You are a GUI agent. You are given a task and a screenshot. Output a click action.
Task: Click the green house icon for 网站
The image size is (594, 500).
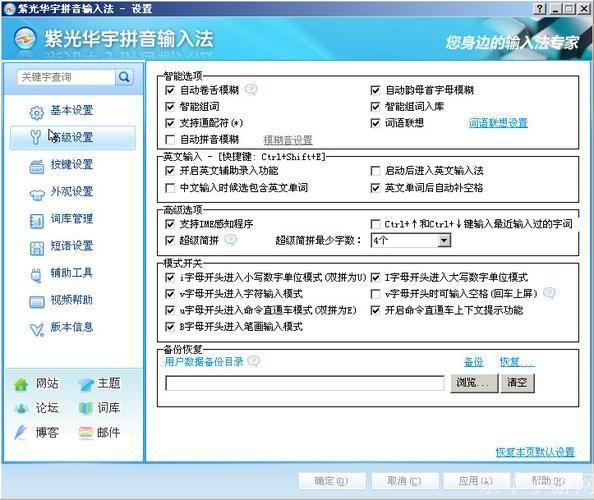pyautogui.click(x=21, y=384)
